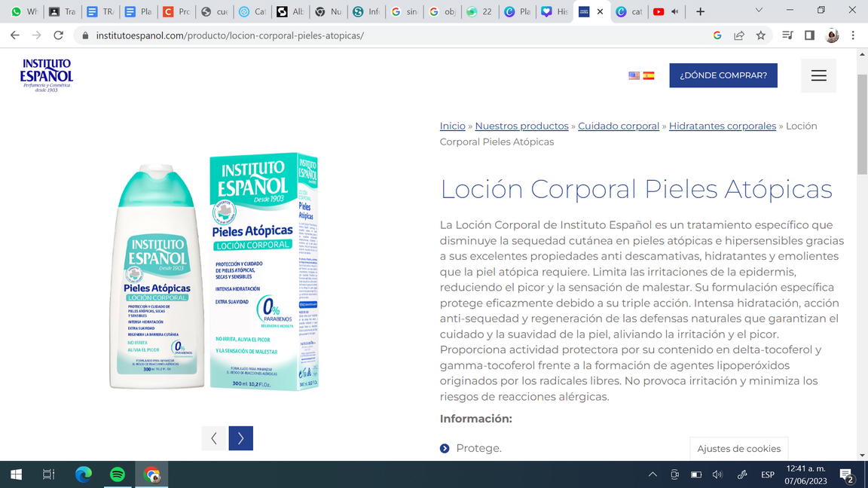Open the volume control in the tray
The image size is (868, 488).
click(x=717, y=474)
